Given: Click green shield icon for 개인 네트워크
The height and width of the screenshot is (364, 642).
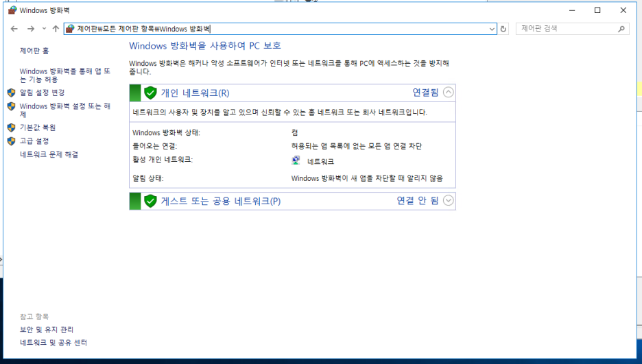Looking at the screenshot, I should [150, 93].
